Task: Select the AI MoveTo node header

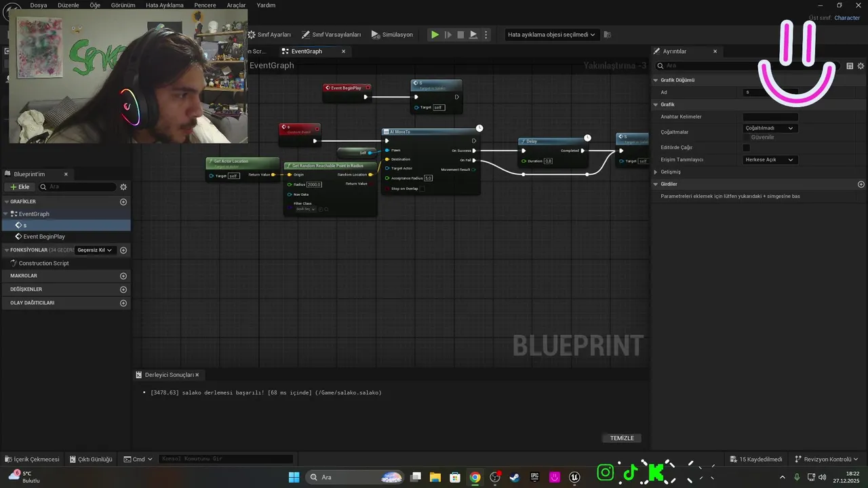Action: tap(430, 132)
